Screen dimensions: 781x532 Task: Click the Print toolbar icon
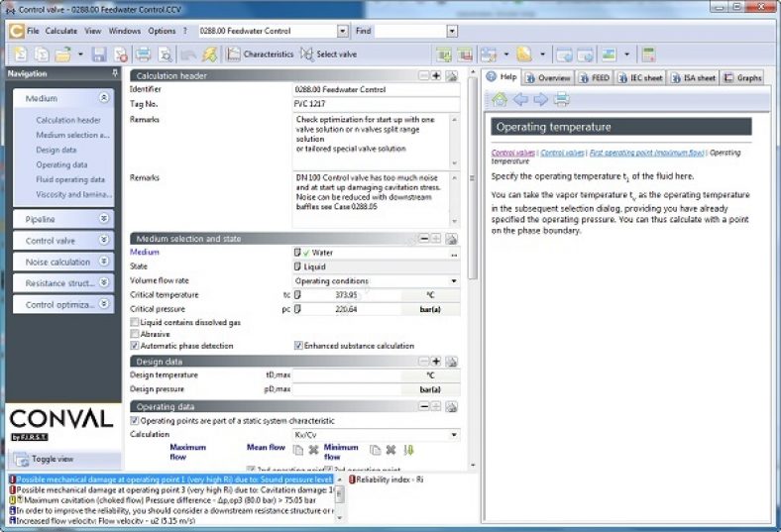tap(144, 54)
